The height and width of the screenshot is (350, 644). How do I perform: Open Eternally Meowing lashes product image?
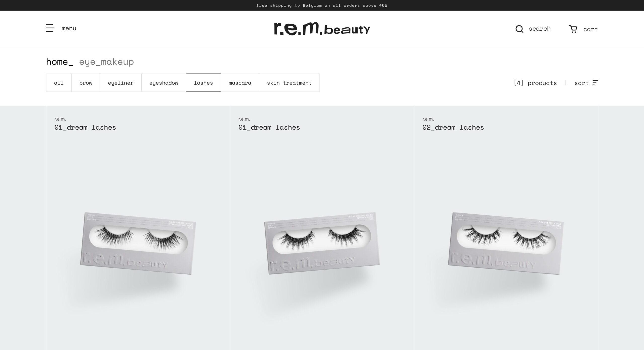tap(138, 243)
